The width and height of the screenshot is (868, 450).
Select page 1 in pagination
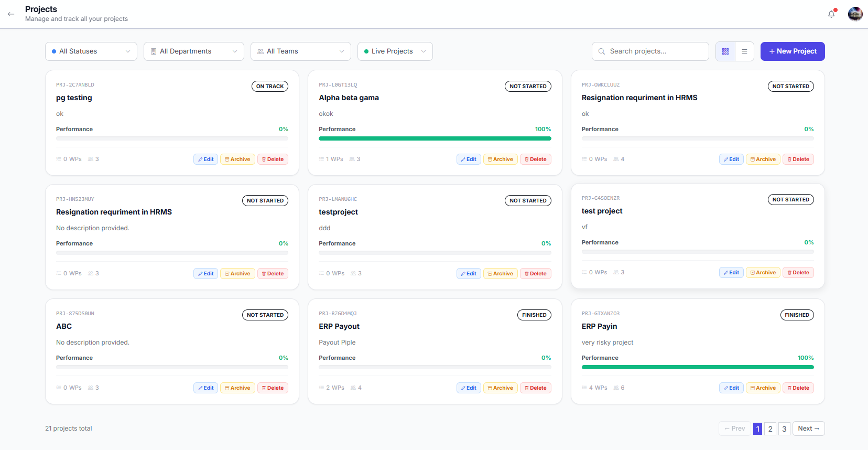tap(757, 428)
